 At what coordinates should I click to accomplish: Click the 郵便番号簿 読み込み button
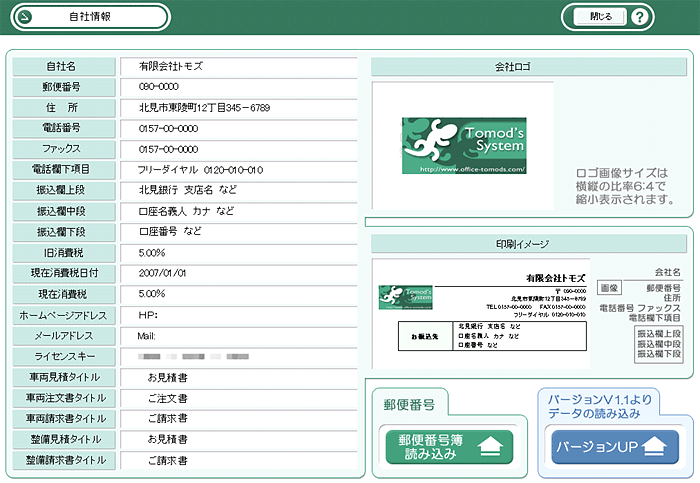click(449, 446)
